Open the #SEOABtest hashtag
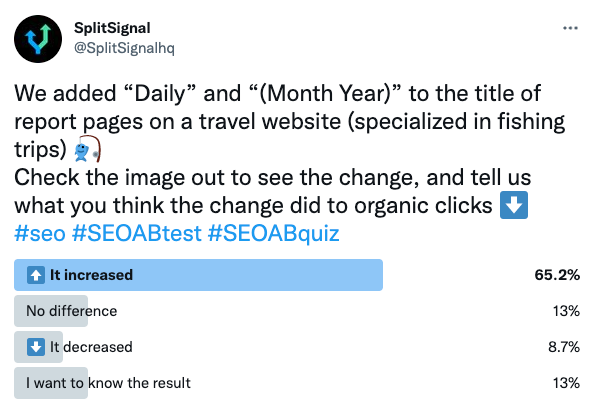This screenshot has width=594, height=413. point(136,233)
